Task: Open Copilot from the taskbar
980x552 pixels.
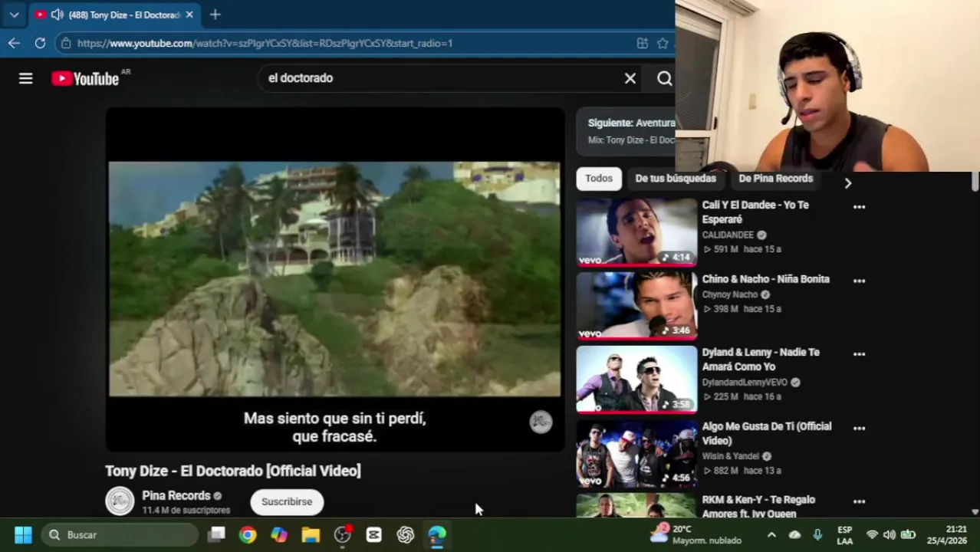Action: pyautogui.click(x=279, y=534)
